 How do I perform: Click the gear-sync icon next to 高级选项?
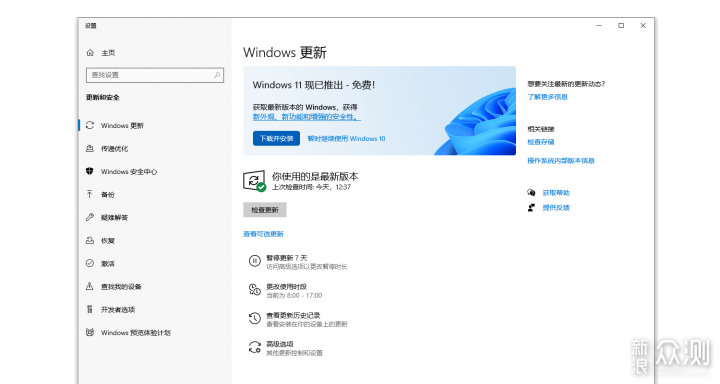click(x=255, y=347)
